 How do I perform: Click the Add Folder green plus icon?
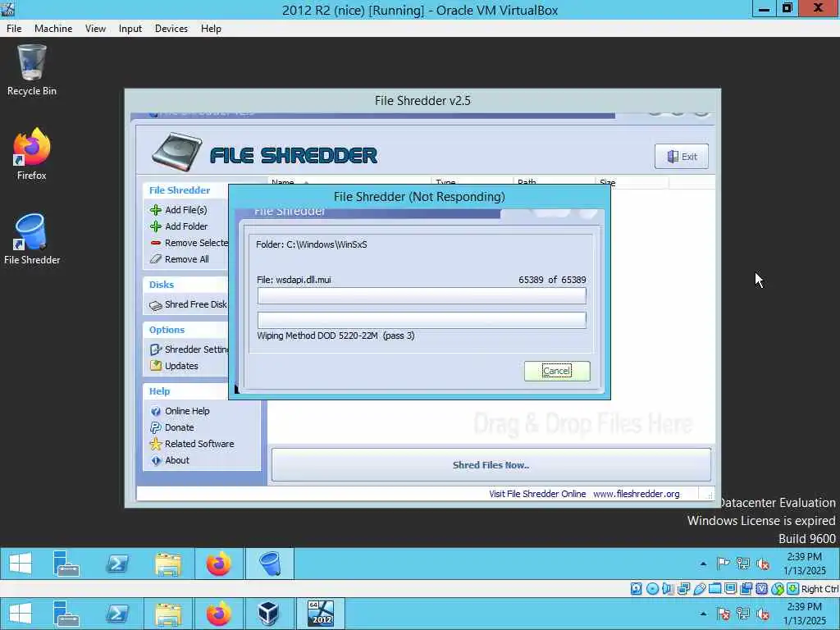point(155,226)
